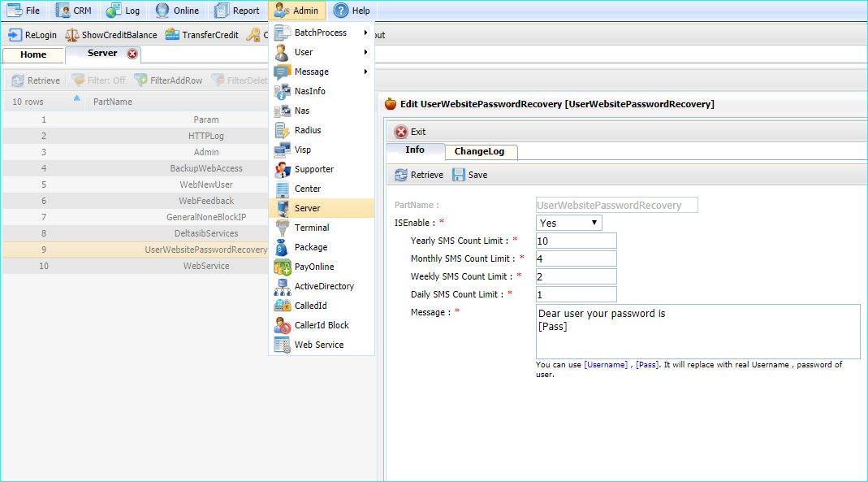Open the Report menu
Screen dimensions: 868x482
tap(237, 11)
